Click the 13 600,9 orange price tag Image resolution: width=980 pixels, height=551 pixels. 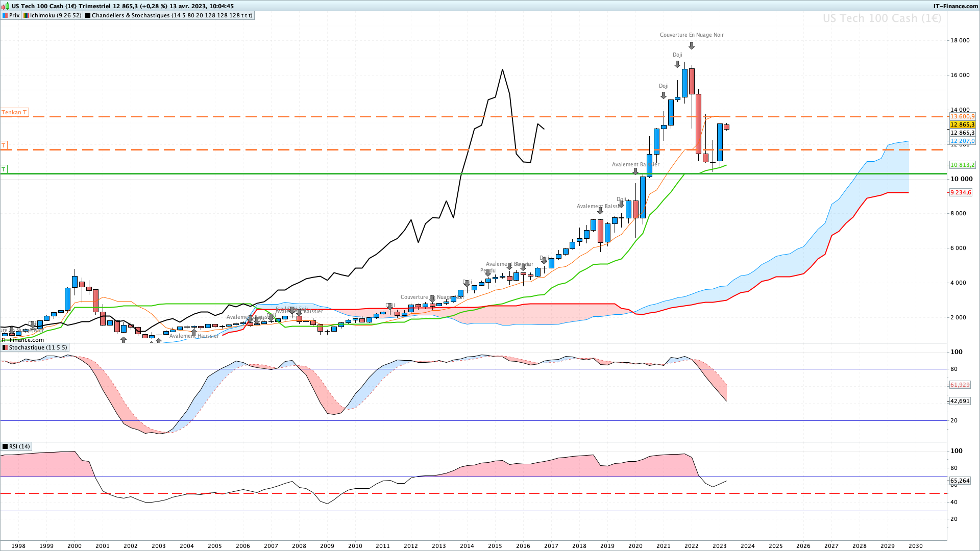click(962, 116)
